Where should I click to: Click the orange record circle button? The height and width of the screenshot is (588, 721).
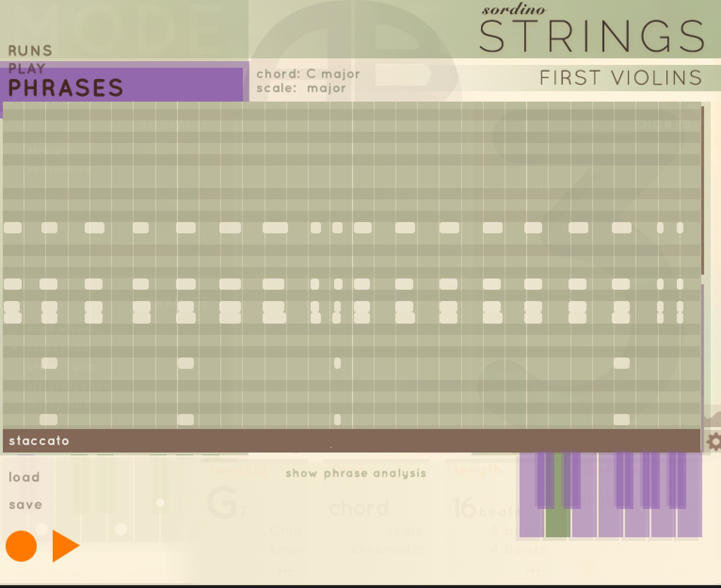click(x=21, y=546)
